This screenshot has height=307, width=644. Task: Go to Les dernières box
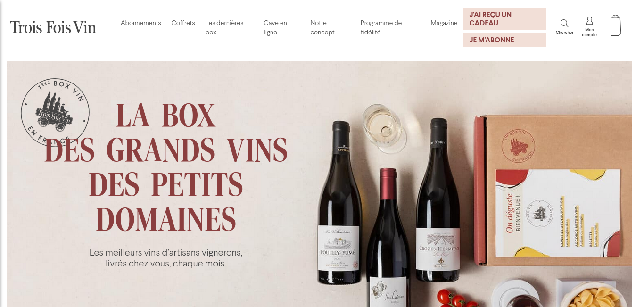point(224,27)
